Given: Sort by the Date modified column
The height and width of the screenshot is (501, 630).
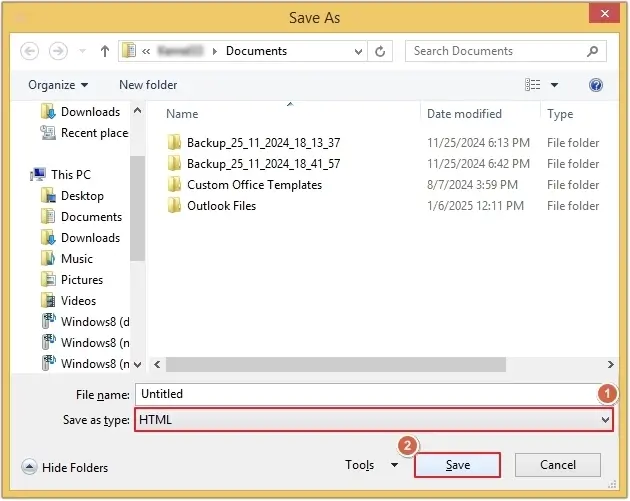Looking at the screenshot, I should coord(464,114).
